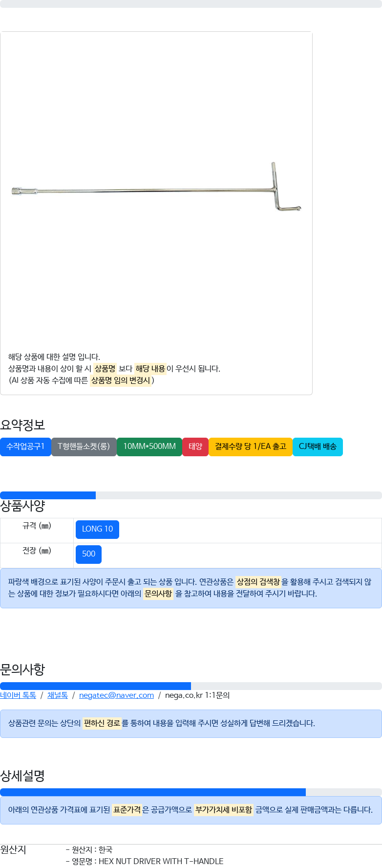Click the highlighted 상점의 검색창 text
Viewport: 382px width, 868px height.
tap(258, 582)
